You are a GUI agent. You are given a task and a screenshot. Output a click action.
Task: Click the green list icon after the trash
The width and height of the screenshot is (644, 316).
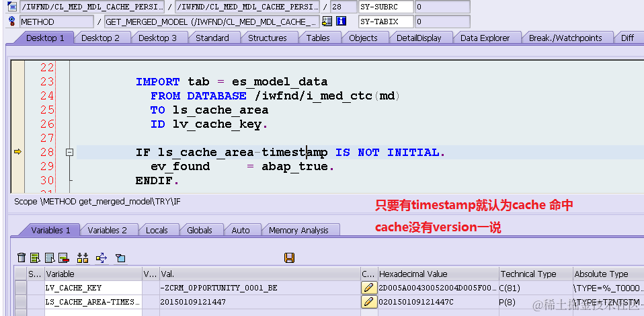tap(36, 258)
